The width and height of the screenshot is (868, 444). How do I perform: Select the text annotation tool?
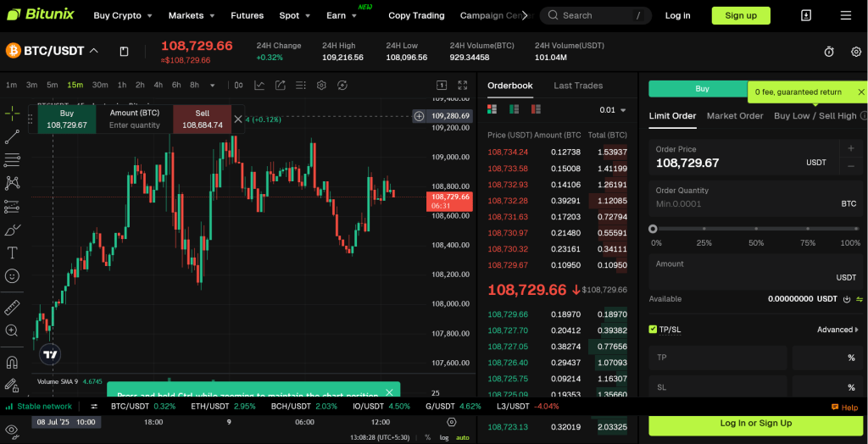point(12,253)
